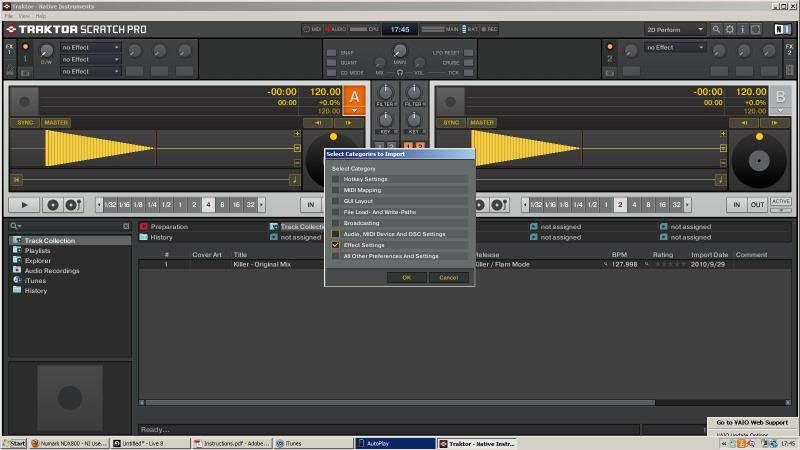This screenshot has height=450, width=800.
Task: Click Cancel in the import dialog
Action: pyautogui.click(x=447, y=277)
